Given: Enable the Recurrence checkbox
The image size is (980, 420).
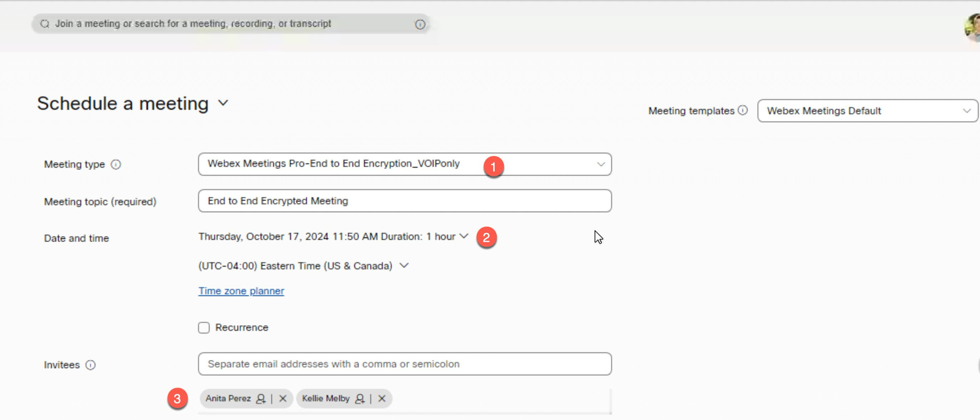Looking at the screenshot, I should (203, 327).
